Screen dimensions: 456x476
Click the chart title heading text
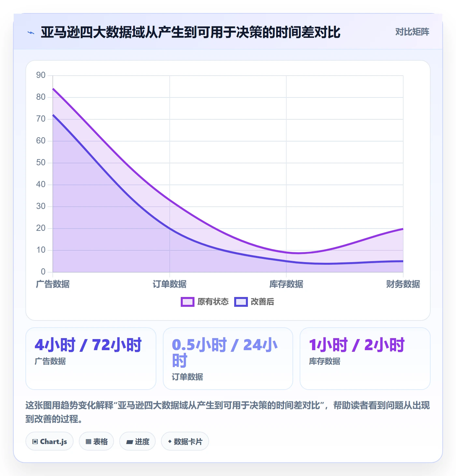click(x=191, y=32)
